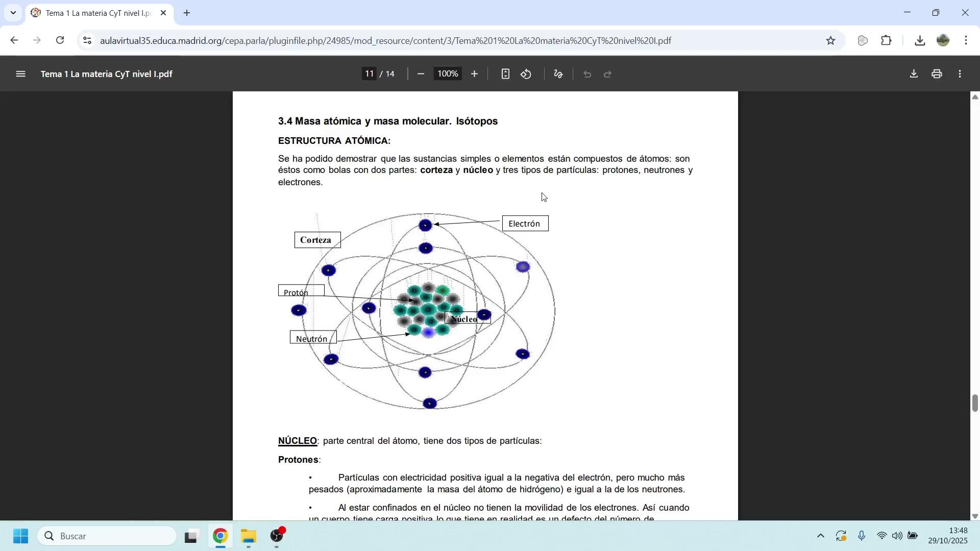
Task: Print the PDF document
Action: click(937, 74)
